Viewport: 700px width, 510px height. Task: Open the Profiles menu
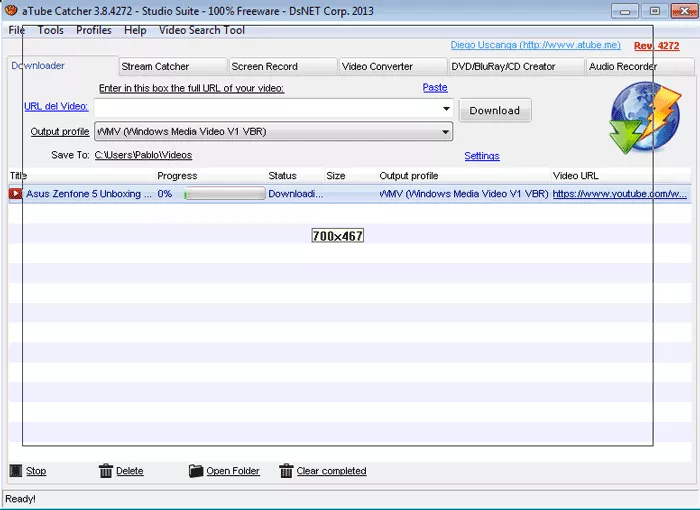(94, 30)
